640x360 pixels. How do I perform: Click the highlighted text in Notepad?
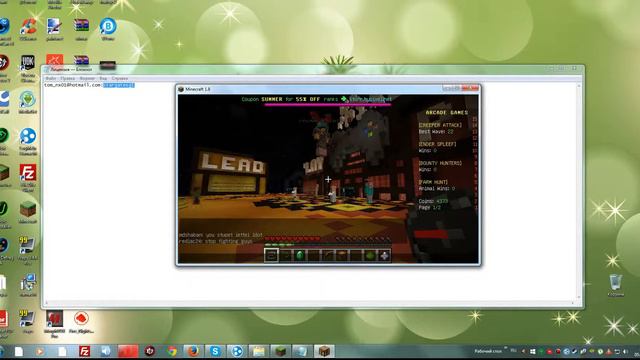119,85
